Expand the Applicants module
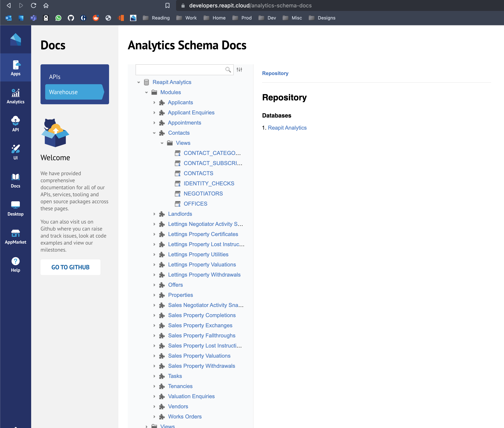504x428 pixels. 154,102
